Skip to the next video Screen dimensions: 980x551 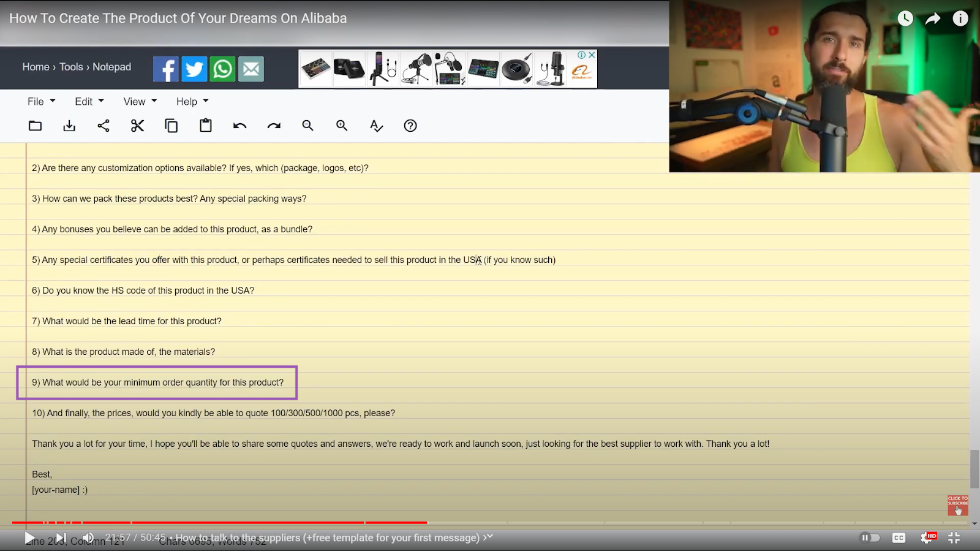click(61, 538)
